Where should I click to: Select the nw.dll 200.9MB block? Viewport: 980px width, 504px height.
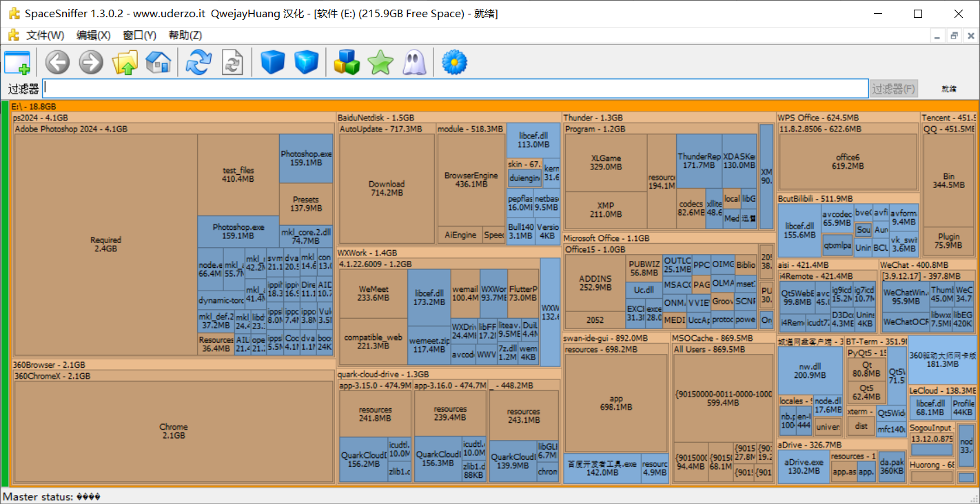click(x=810, y=370)
